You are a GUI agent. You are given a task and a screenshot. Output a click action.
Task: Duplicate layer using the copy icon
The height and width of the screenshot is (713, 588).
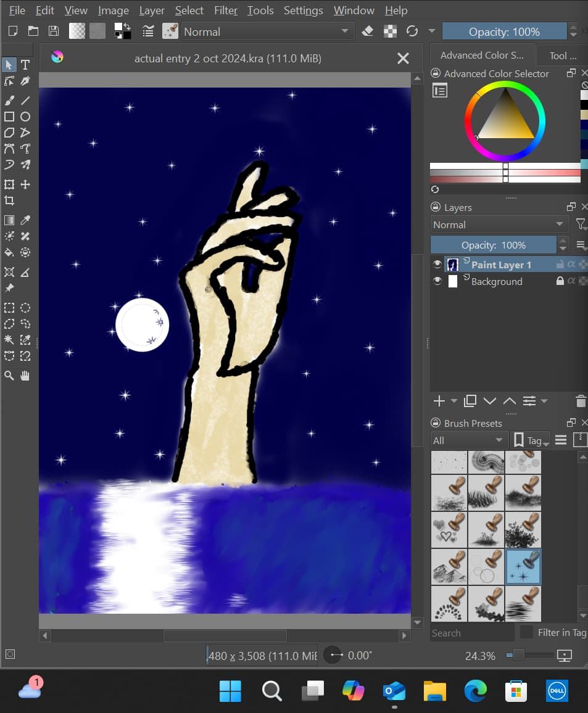tap(470, 401)
